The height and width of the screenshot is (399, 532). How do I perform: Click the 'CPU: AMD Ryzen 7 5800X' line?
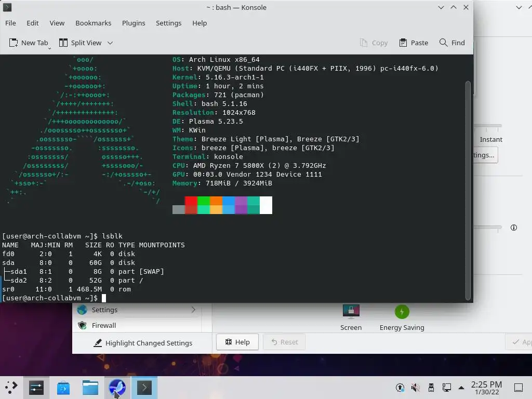pos(249,166)
